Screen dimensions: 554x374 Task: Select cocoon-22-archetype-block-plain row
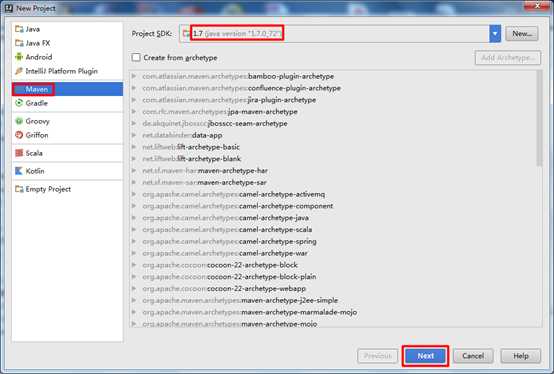click(333, 277)
